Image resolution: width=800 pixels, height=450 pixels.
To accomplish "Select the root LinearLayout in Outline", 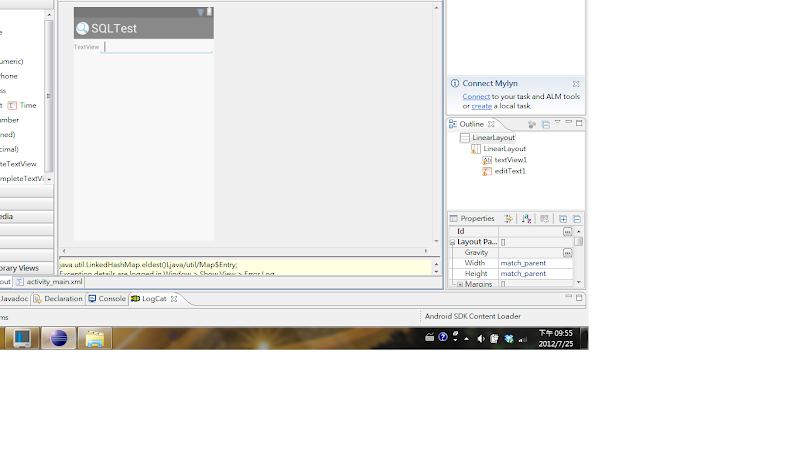I will 488,138.
